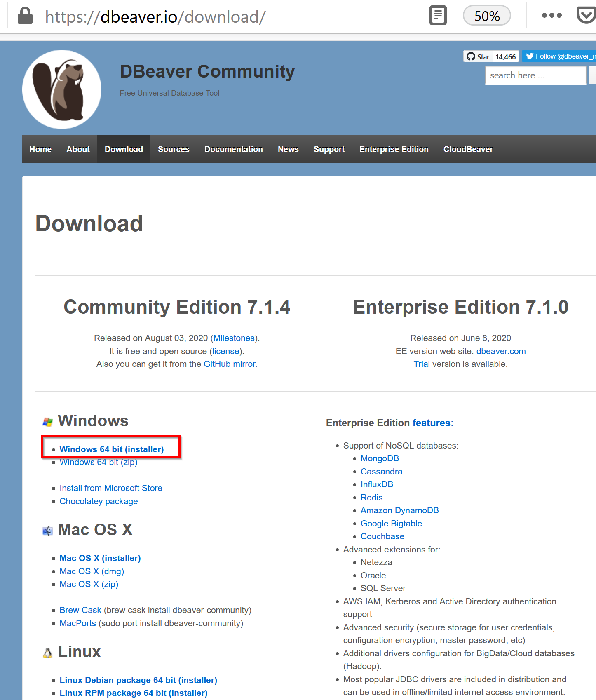This screenshot has width=596, height=700.
Task: Open the Google Bigtable link
Action: pyautogui.click(x=391, y=524)
